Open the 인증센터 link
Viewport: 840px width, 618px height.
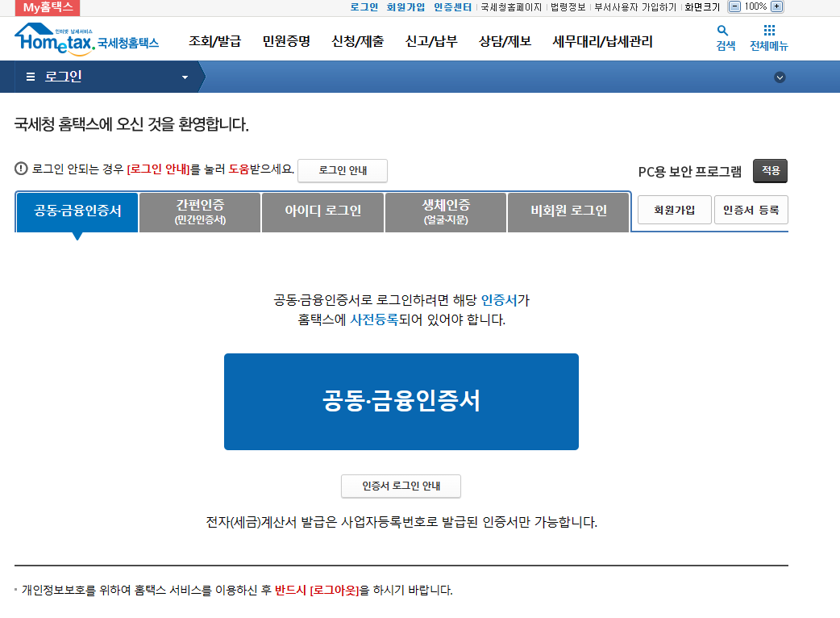453,7
